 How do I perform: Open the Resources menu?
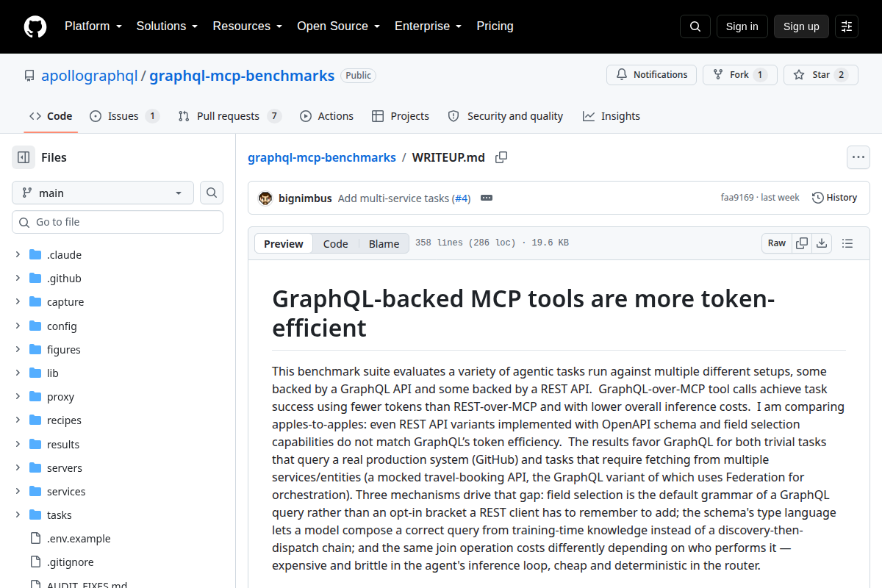[248, 26]
